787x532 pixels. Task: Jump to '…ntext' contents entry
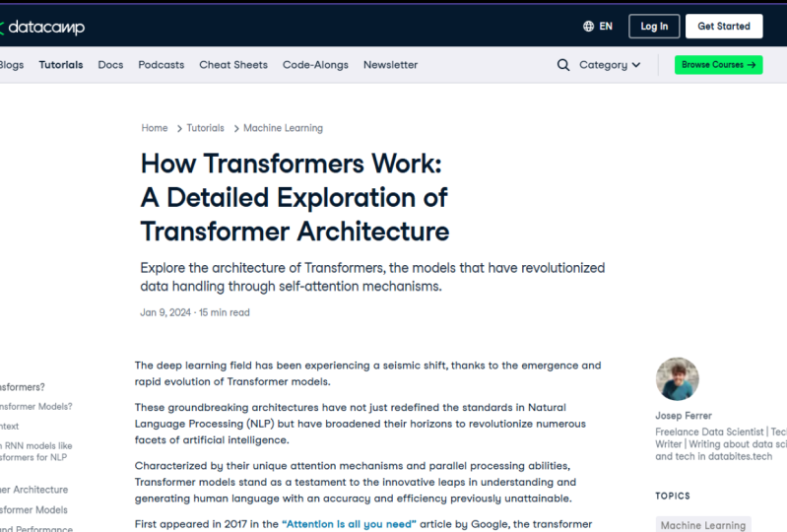click(x=10, y=427)
